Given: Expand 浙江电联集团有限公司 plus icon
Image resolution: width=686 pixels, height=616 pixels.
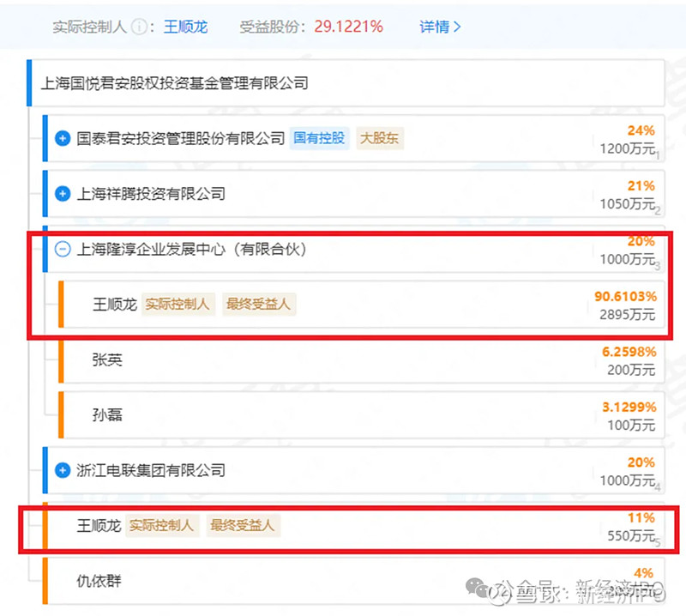Looking at the screenshot, I should [63, 470].
